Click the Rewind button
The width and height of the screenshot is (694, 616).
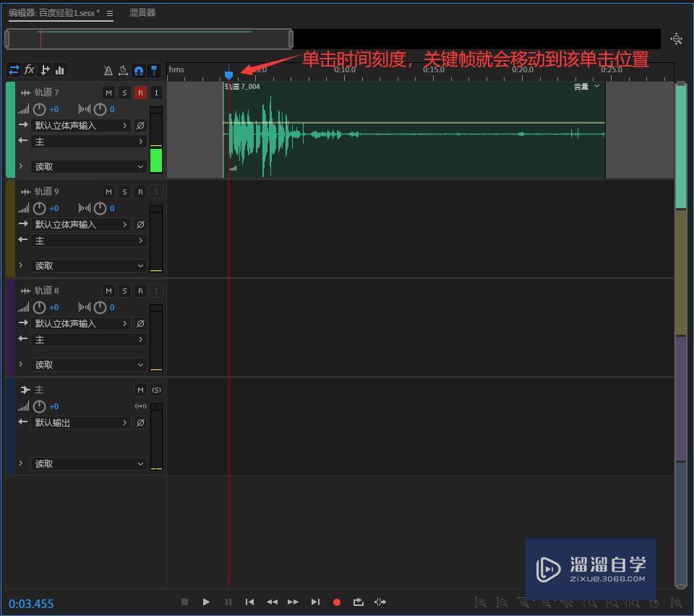pos(272,602)
